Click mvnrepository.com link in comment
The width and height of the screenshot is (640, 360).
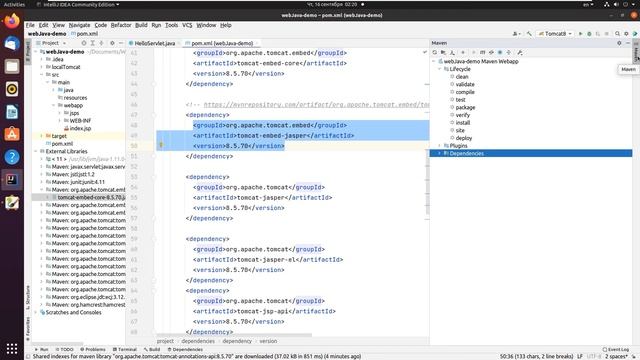pyautogui.click(x=316, y=105)
